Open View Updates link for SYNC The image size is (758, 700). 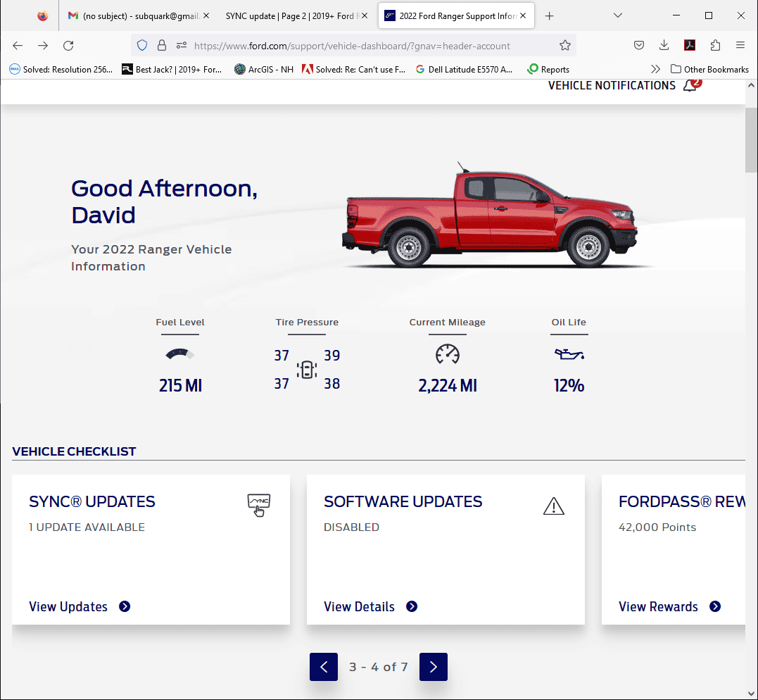68,606
